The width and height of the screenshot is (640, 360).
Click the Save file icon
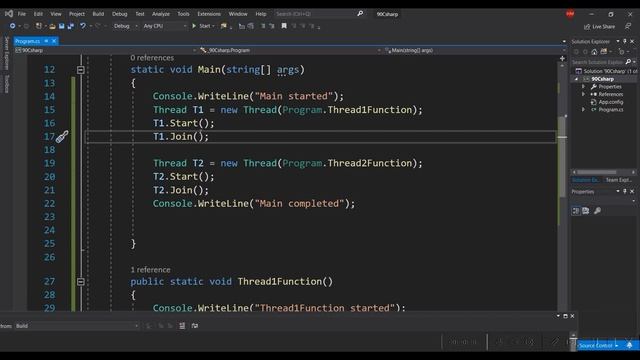61,26
